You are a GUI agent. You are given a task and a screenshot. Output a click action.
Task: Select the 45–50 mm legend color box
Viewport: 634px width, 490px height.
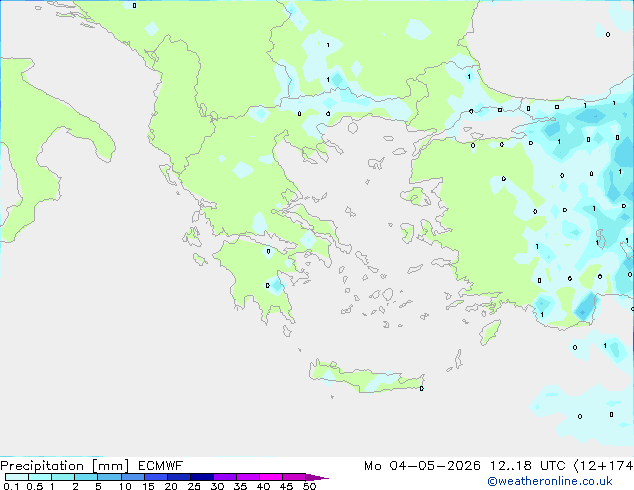pos(294,477)
